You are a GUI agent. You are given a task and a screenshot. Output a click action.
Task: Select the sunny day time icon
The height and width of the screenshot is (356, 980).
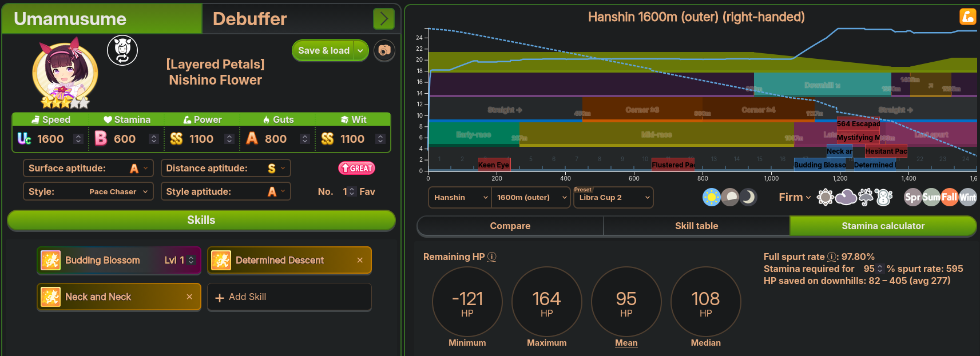point(711,198)
